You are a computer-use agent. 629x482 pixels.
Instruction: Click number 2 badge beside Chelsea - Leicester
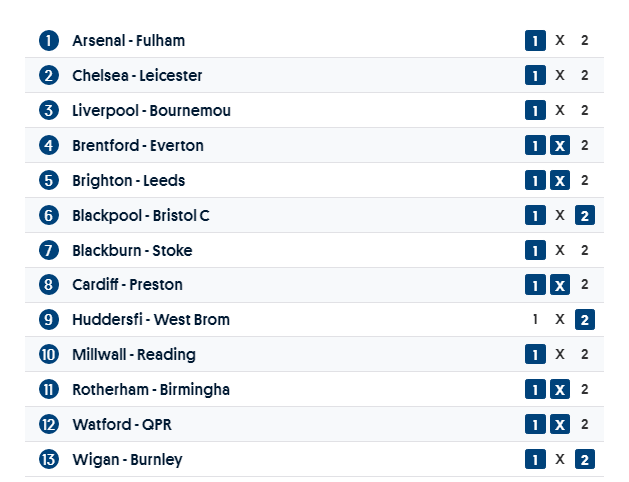[x=49, y=76]
